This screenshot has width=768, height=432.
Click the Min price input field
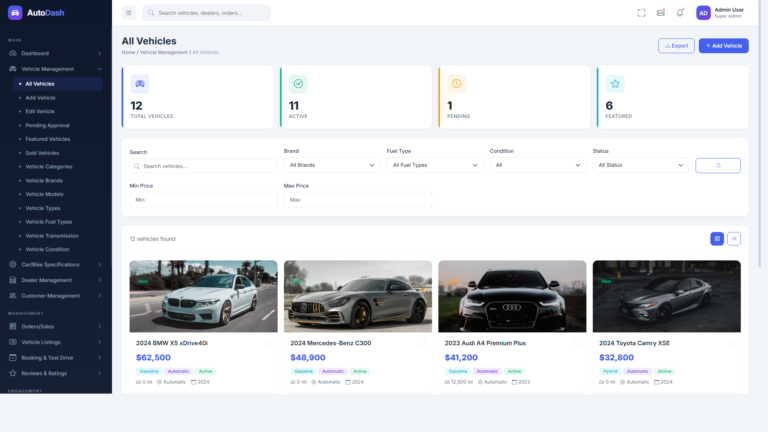[x=203, y=200]
